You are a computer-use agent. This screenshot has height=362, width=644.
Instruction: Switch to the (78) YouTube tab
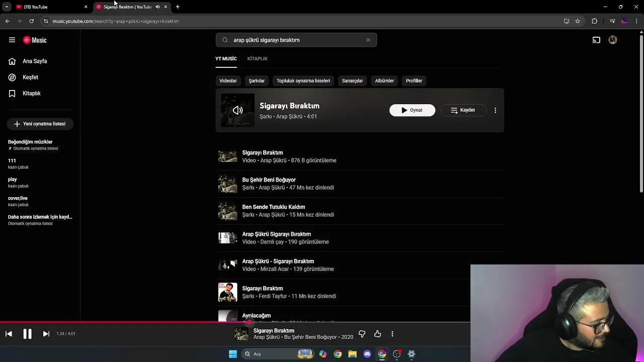click(50, 7)
